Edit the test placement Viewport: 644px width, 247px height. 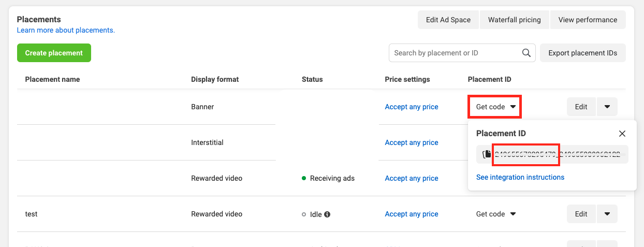click(581, 214)
